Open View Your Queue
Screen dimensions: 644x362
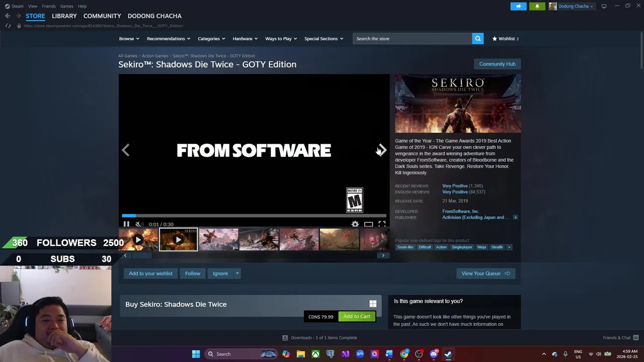click(486, 274)
